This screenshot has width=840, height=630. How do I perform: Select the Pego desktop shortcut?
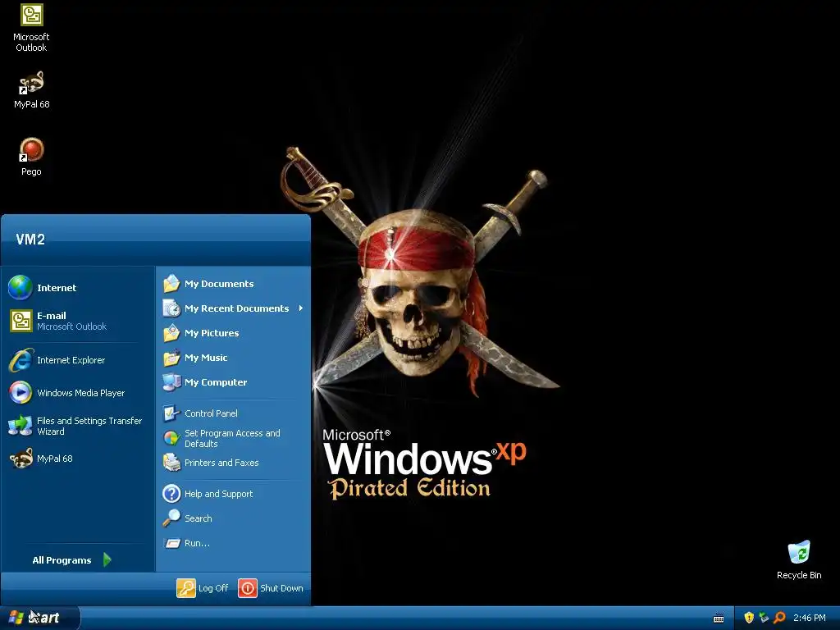tap(31, 157)
